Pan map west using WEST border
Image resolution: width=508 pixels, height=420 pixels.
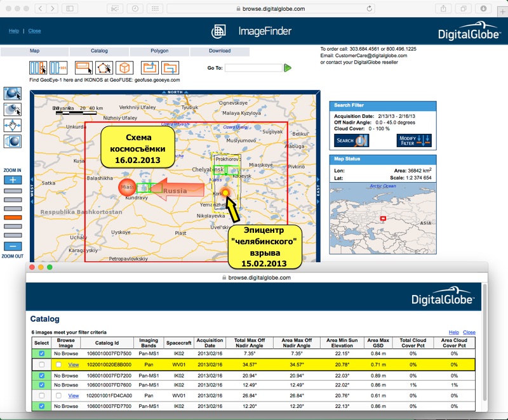32,190
